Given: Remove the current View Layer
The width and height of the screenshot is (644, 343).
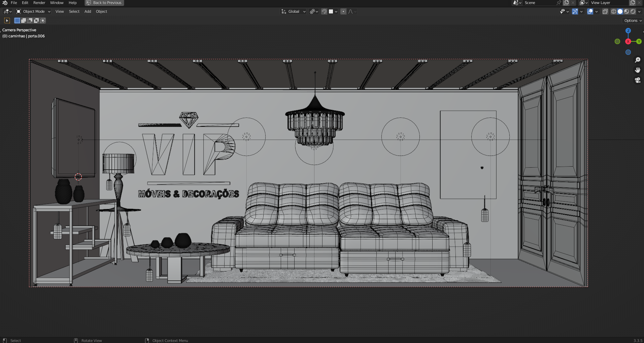Looking at the screenshot, I should click(639, 3).
